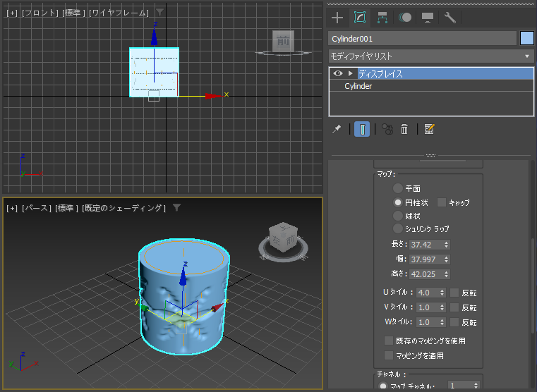Open front viewport [+] menu
This screenshot has width=537, height=392.
tap(12, 13)
